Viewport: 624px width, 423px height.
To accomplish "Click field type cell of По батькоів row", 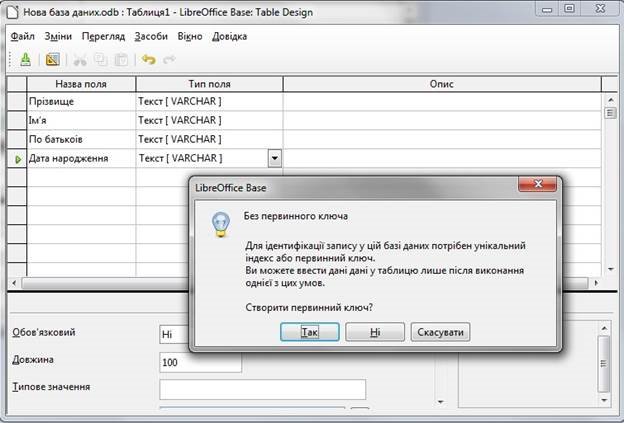I will 209,139.
